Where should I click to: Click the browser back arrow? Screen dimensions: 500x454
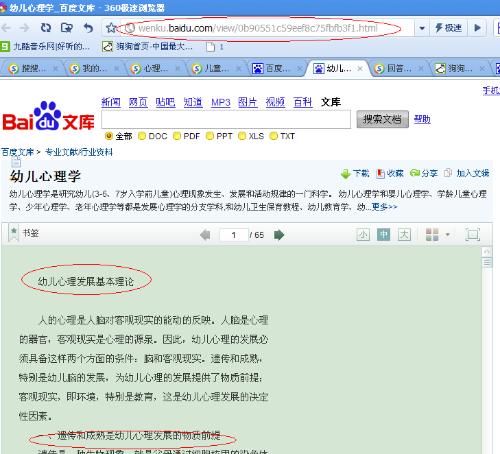(6, 28)
